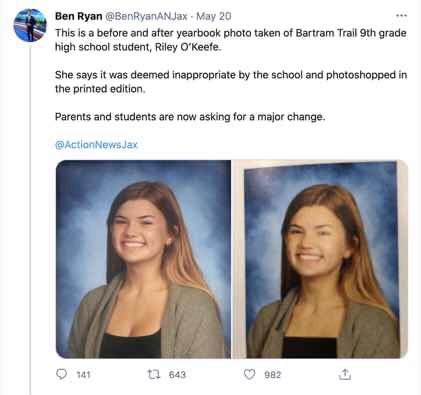The height and width of the screenshot is (395, 421).
Task: Click the share upload icon
Action: point(345,374)
